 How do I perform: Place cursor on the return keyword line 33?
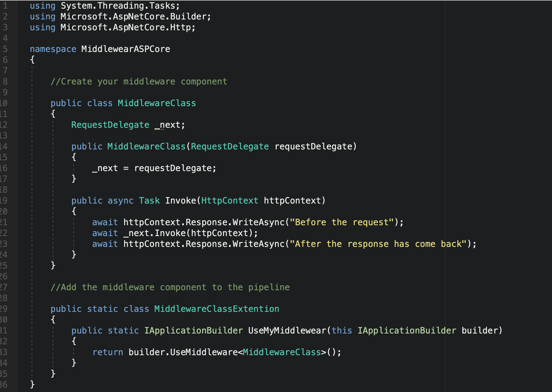click(108, 352)
